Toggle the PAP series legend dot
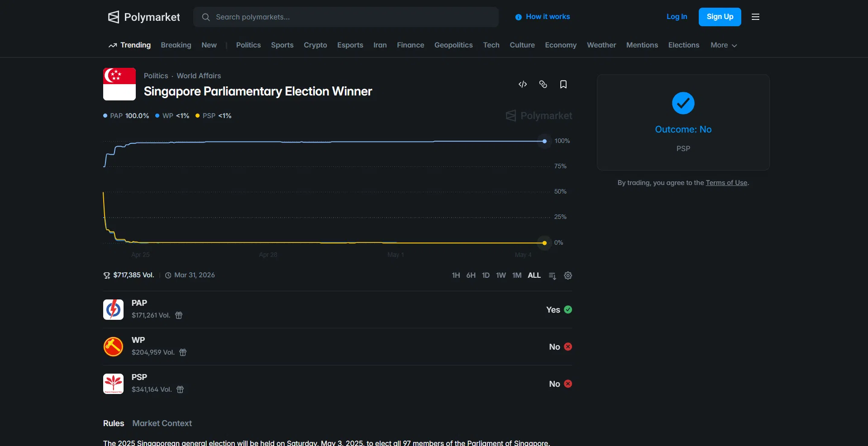The height and width of the screenshot is (446, 868). tap(105, 116)
